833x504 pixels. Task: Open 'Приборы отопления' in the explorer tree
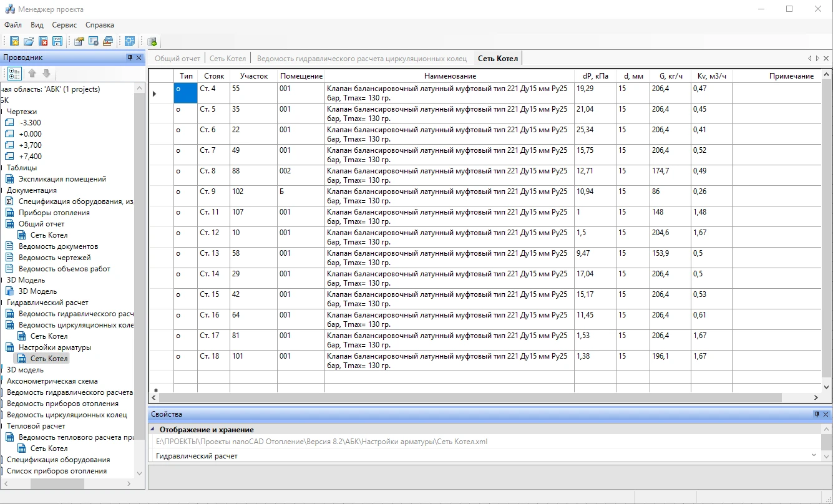pos(54,213)
